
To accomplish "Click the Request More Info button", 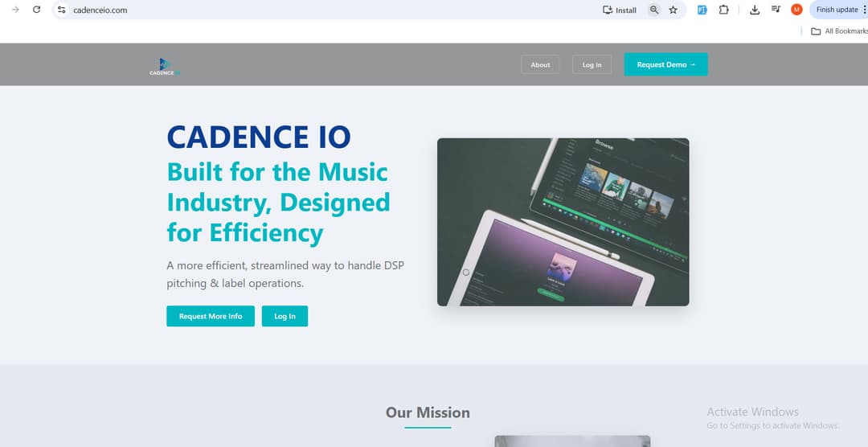I will (x=211, y=316).
